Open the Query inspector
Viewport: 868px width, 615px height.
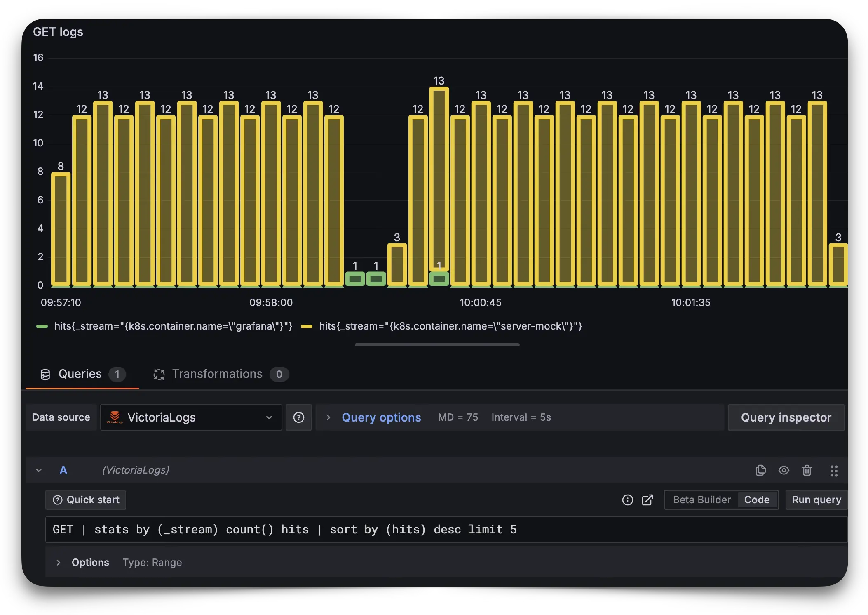(786, 417)
